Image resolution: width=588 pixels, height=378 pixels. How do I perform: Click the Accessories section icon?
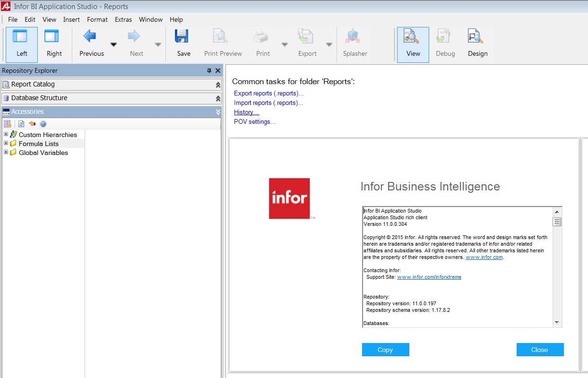[6, 112]
